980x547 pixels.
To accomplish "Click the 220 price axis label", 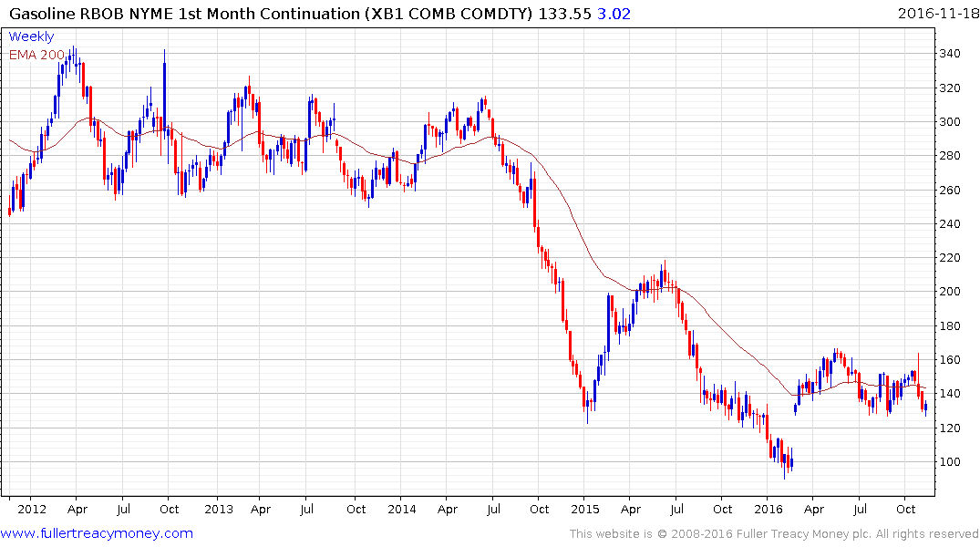I will (950, 258).
